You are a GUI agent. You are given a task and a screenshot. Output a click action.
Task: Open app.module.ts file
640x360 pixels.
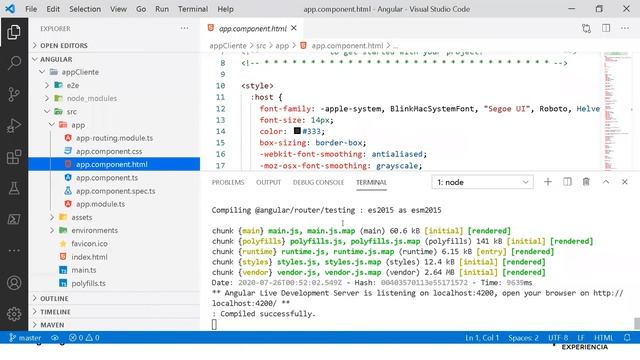point(100,204)
